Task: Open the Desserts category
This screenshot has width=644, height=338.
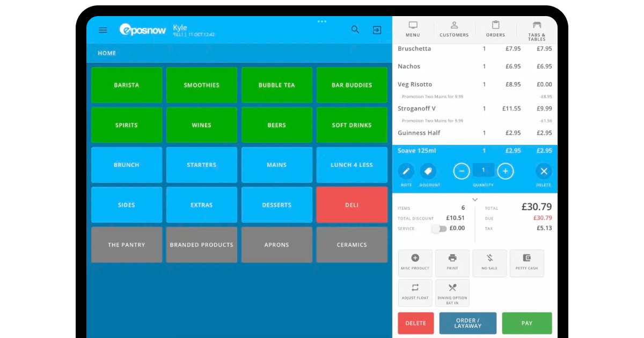Action: (x=277, y=205)
